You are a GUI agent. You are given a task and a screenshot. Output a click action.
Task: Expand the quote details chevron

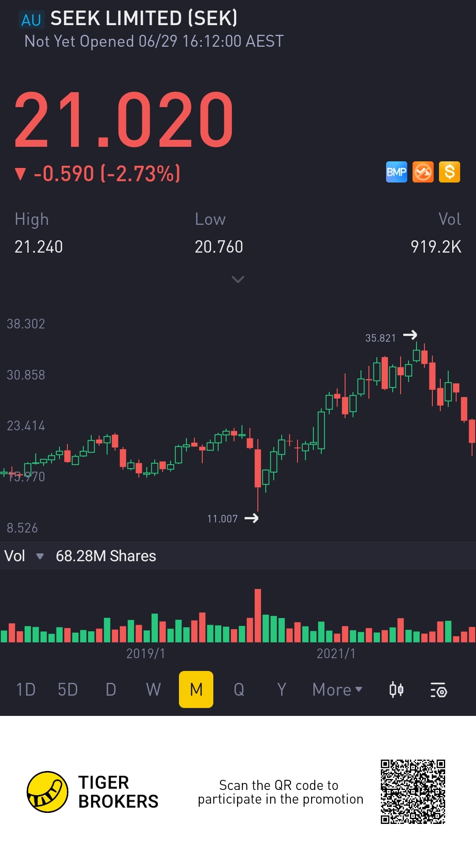[x=238, y=279]
